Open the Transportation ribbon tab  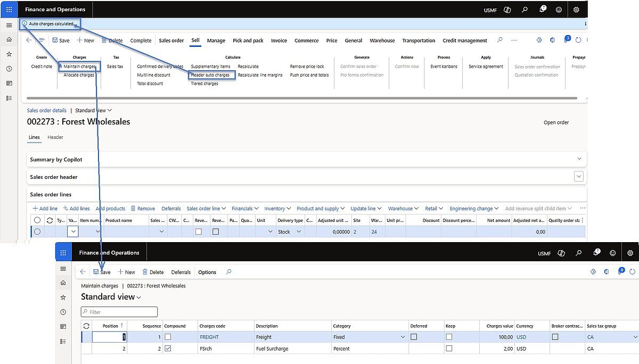tap(419, 40)
